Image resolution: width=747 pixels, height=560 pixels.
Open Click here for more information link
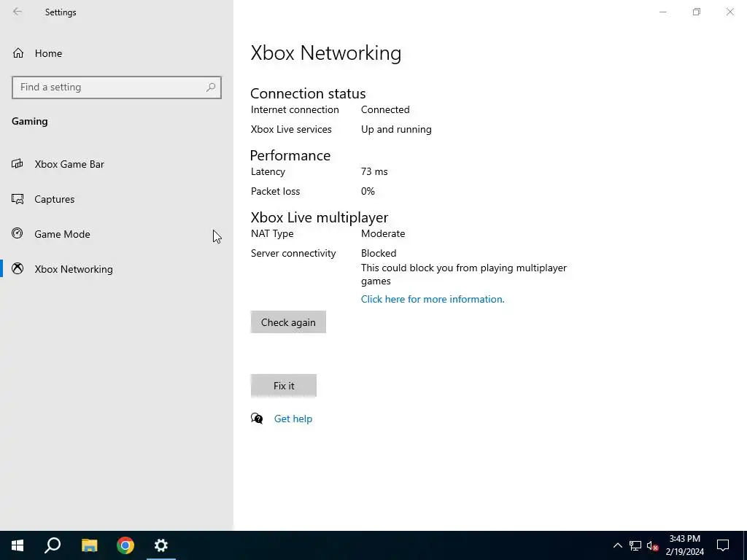click(433, 299)
